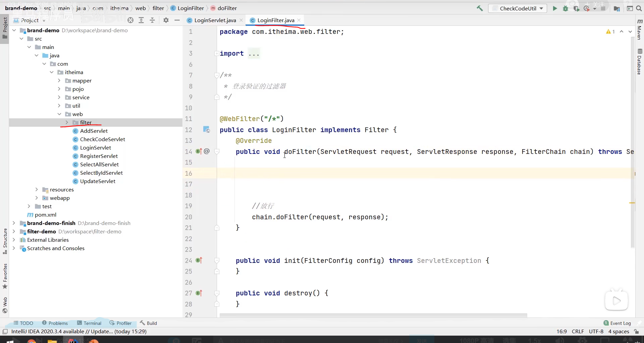This screenshot has height=343, width=644.
Task: Select RegisterServlet in project tree
Action: pyautogui.click(x=95, y=156)
